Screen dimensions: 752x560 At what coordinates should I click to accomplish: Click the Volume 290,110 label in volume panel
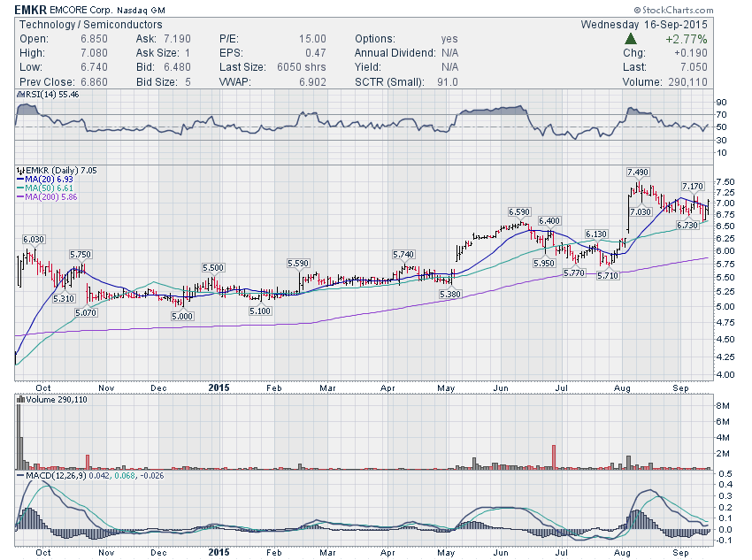pyautogui.click(x=57, y=399)
